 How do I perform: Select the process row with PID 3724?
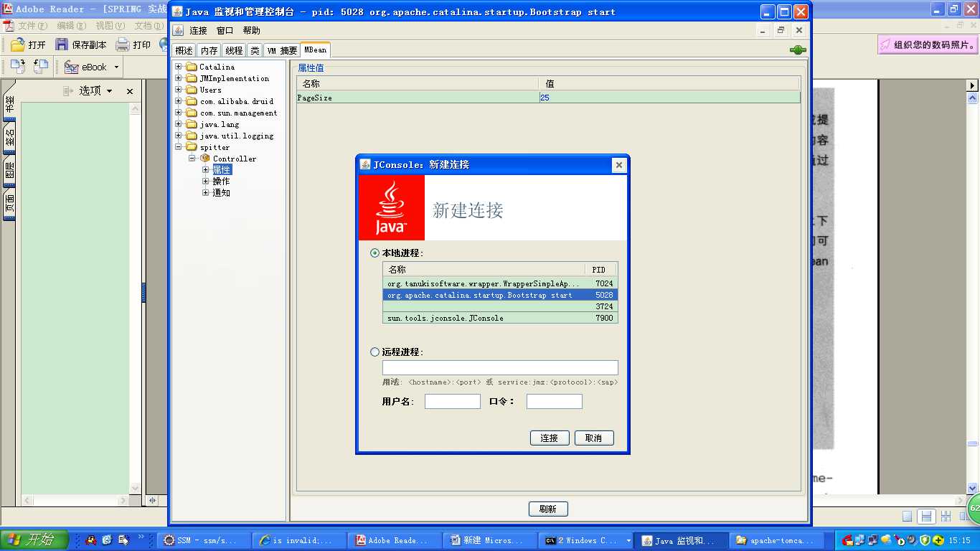pos(500,306)
